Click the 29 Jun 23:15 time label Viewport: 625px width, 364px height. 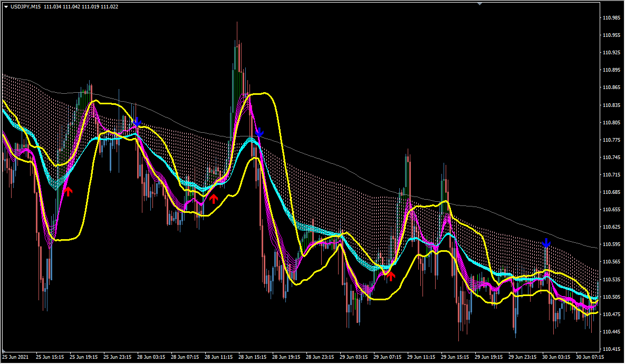coord(523,357)
